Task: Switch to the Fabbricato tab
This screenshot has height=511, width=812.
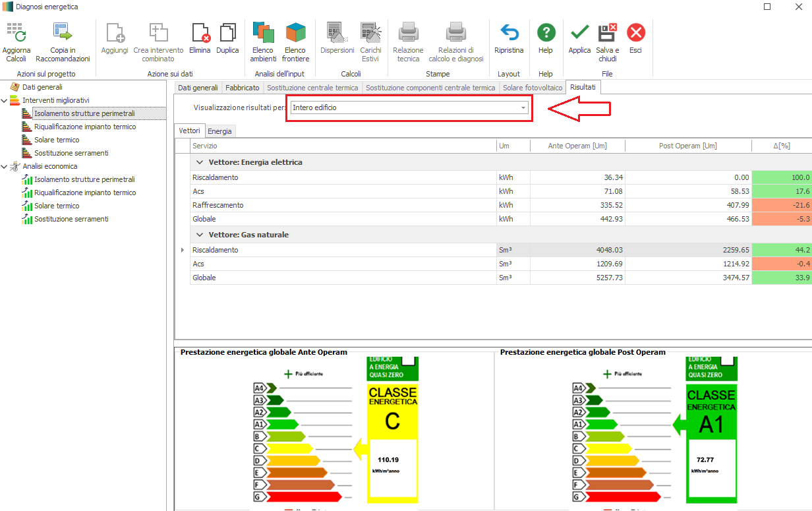Action: pos(243,88)
